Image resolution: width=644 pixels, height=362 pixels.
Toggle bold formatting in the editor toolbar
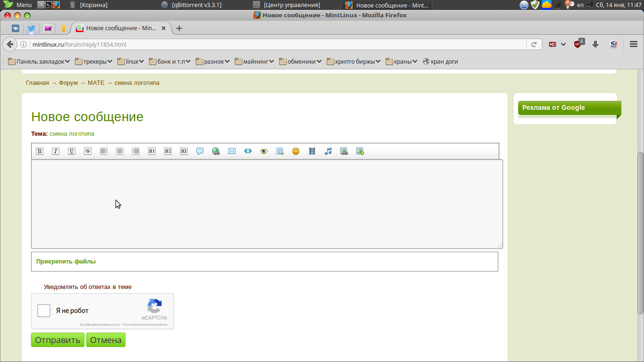[x=40, y=151]
